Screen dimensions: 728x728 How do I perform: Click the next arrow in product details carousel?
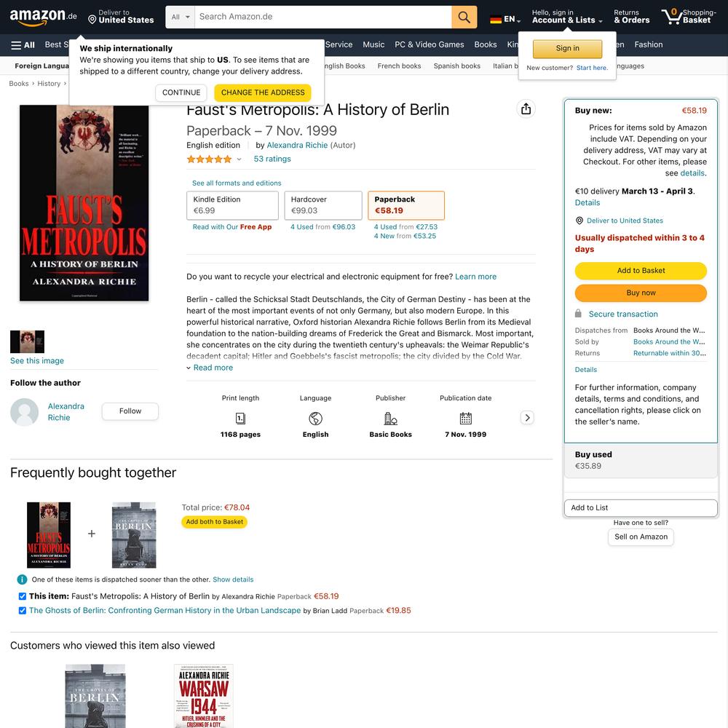(527, 417)
